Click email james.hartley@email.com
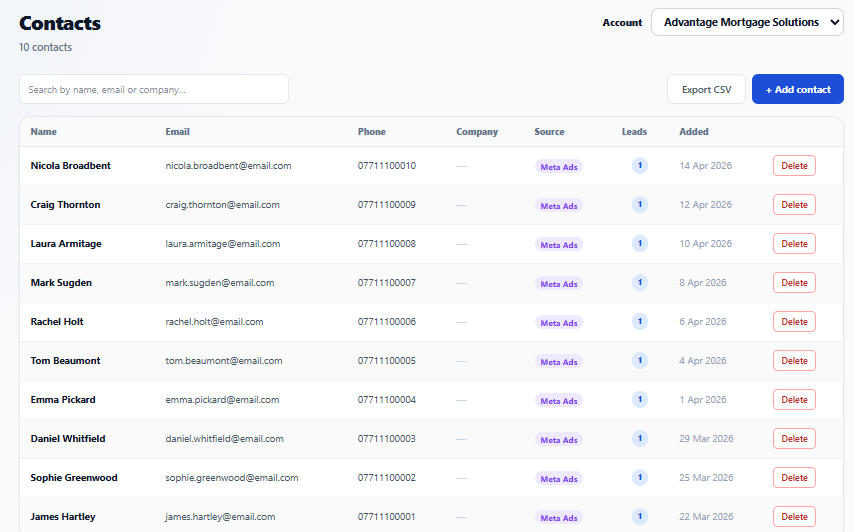The width and height of the screenshot is (854, 532). [220, 517]
